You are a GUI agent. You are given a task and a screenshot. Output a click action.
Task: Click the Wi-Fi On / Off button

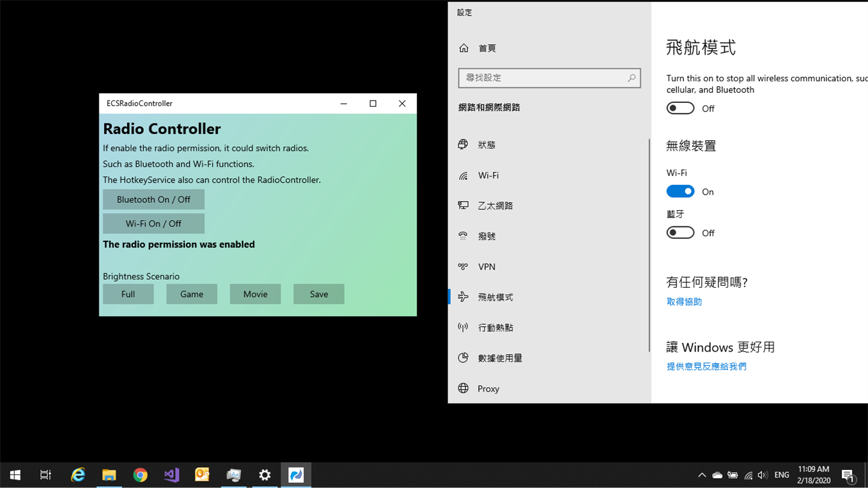click(x=153, y=223)
